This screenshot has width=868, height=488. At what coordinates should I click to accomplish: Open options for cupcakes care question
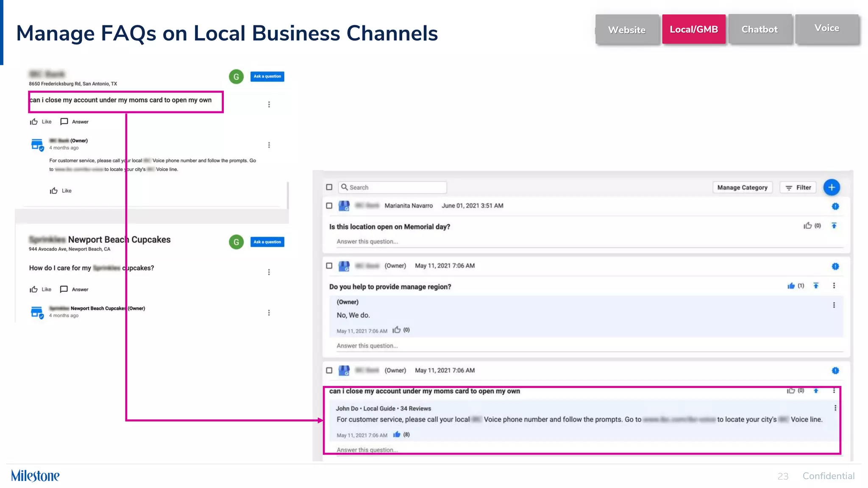269,272
